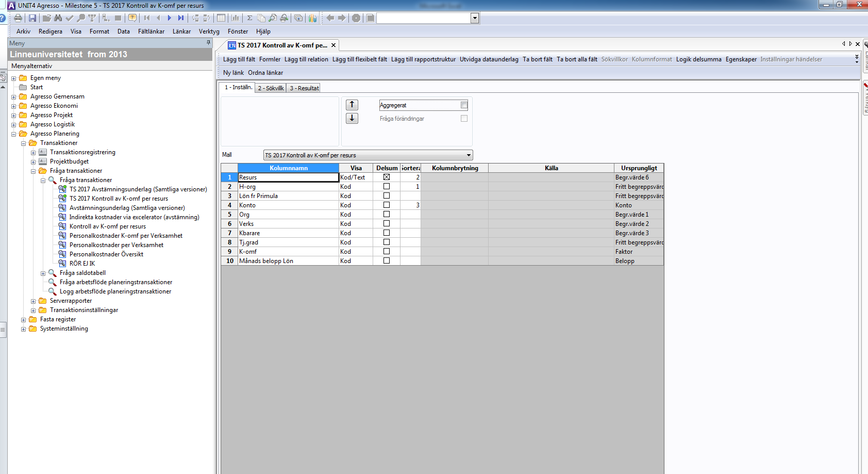Check Delsum for the Org row
The image size is (868, 474).
pos(387,214)
